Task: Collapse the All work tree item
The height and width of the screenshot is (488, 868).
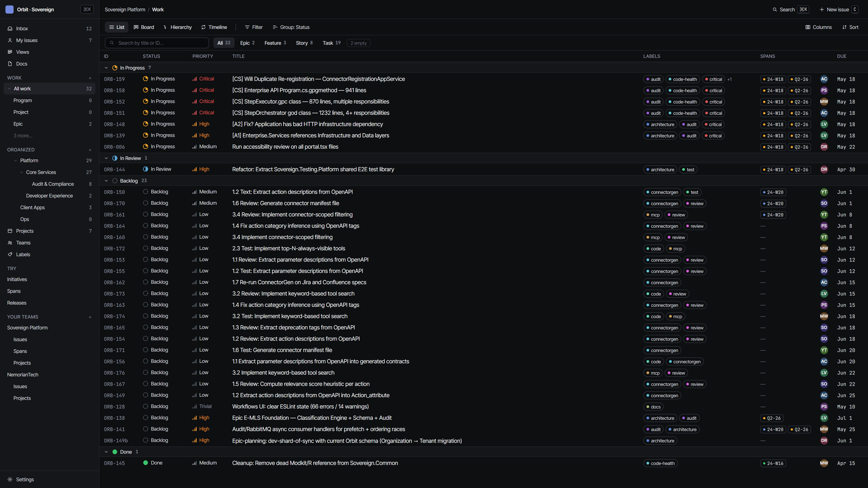Action: (9, 89)
